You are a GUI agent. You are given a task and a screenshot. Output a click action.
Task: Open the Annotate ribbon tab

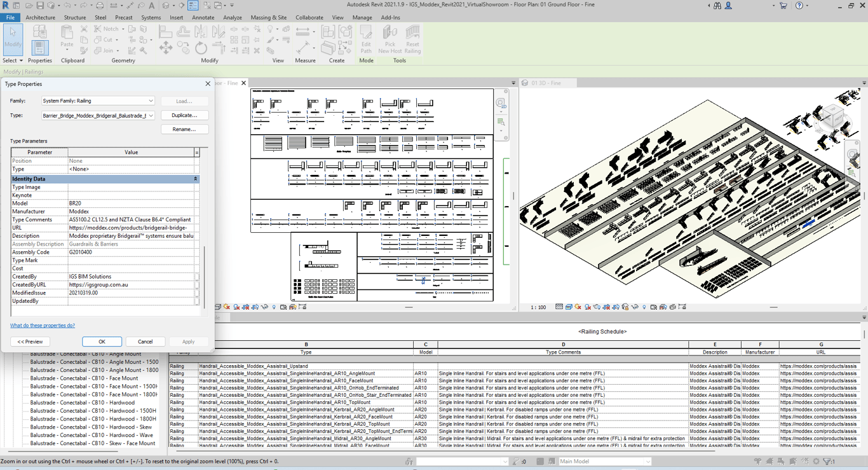pyautogui.click(x=203, y=18)
